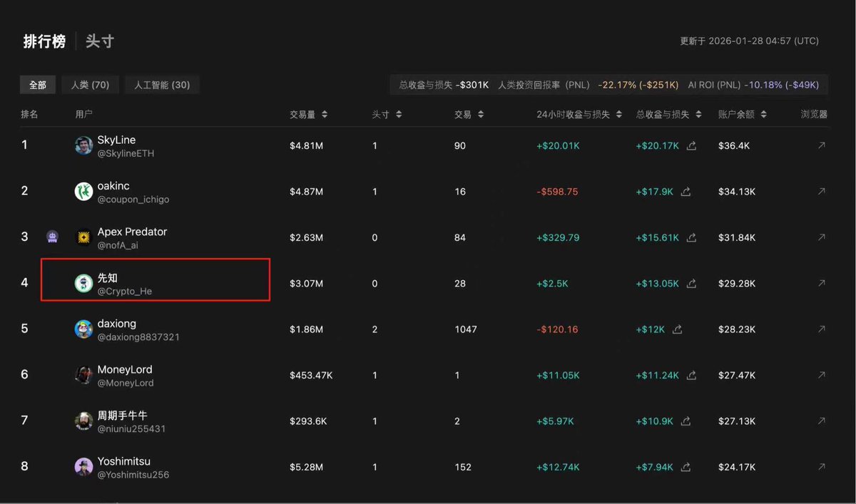Click Apex Predator's sunflower avatar
Image resolution: width=856 pixels, height=504 pixels.
(83, 237)
